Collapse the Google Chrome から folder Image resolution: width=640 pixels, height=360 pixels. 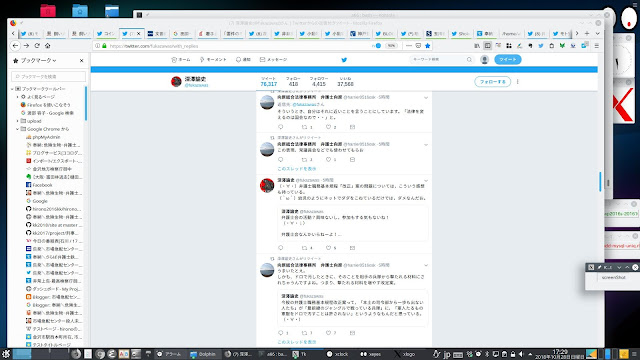point(18,129)
